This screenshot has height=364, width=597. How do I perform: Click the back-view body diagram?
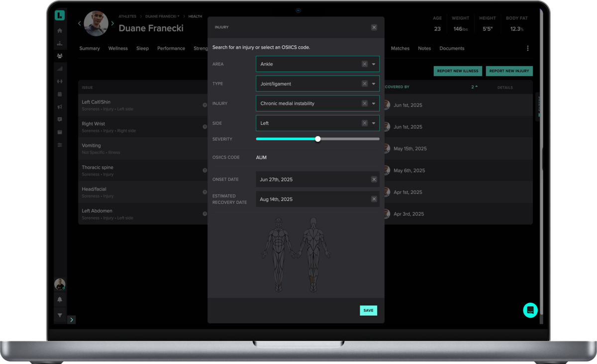click(x=313, y=255)
